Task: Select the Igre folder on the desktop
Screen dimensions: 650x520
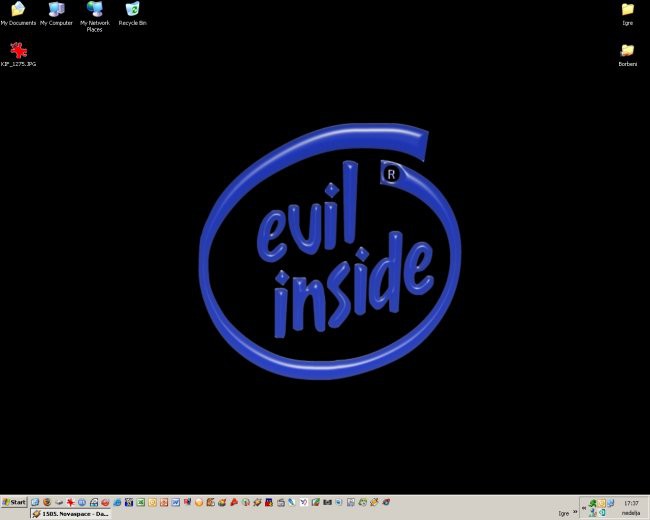Action: (628, 14)
